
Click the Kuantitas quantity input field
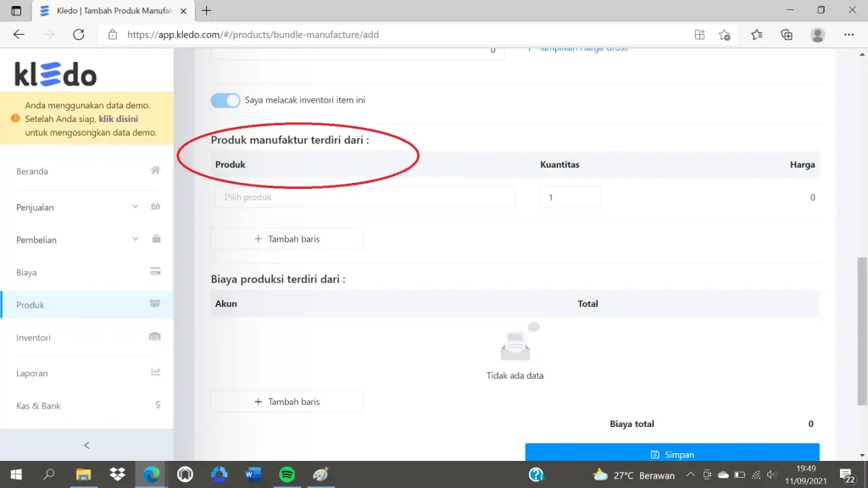pos(570,197)
